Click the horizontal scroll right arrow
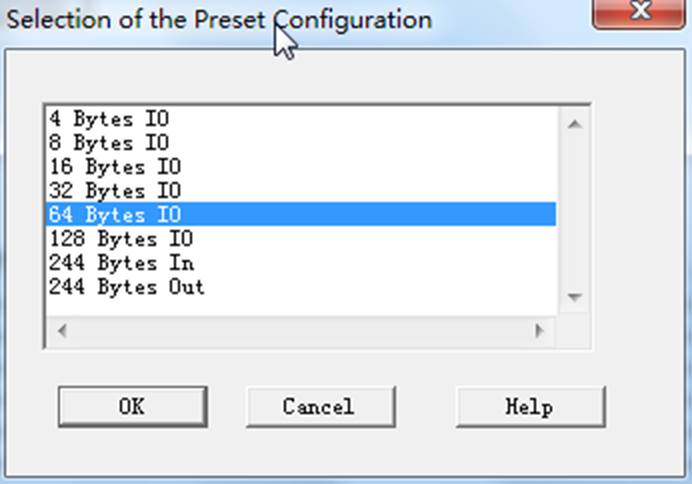 click(x=539, y=330)
